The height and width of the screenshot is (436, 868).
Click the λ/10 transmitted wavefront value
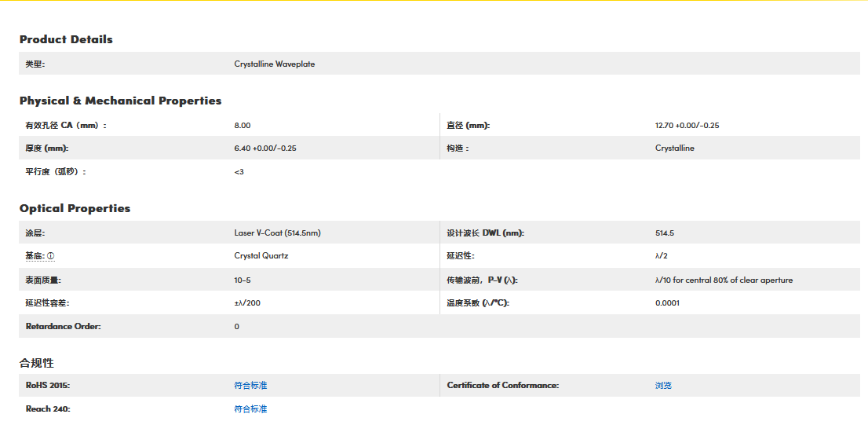click(x=724, y=280)
